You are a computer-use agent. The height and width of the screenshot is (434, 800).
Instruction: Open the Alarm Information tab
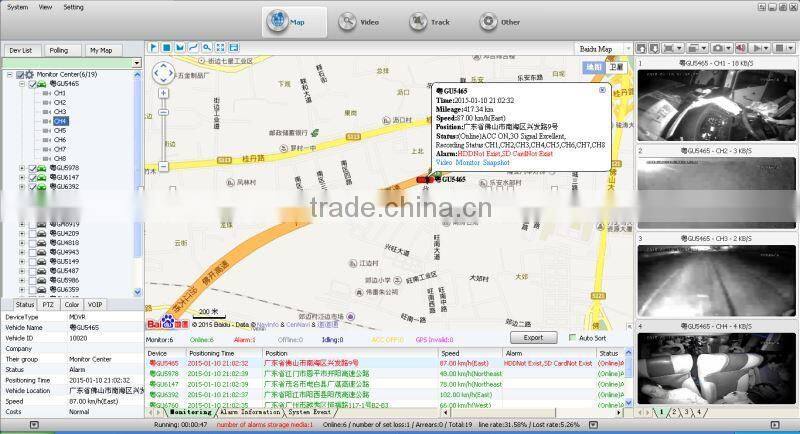click(250, 412)
